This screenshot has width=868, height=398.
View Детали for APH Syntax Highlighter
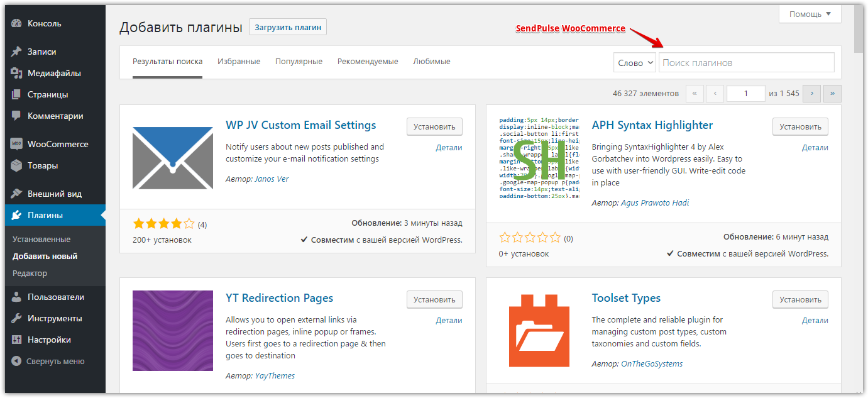click(x=815, y=148)
